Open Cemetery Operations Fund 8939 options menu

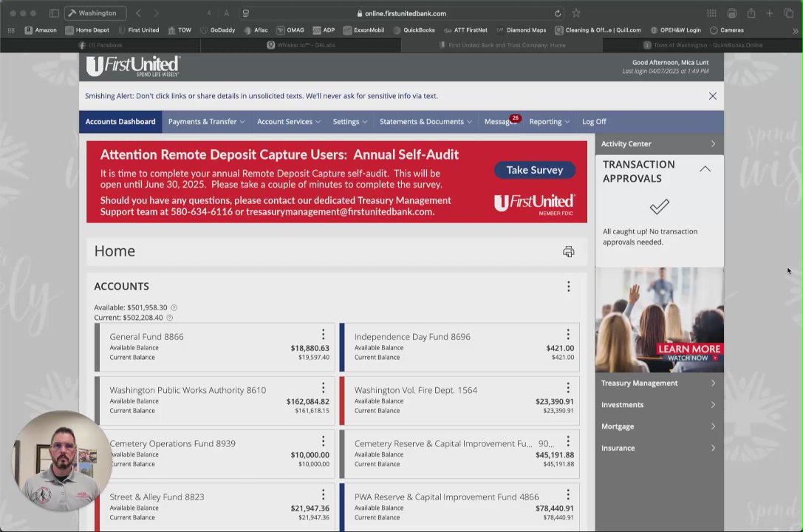[x=323, y=441]
